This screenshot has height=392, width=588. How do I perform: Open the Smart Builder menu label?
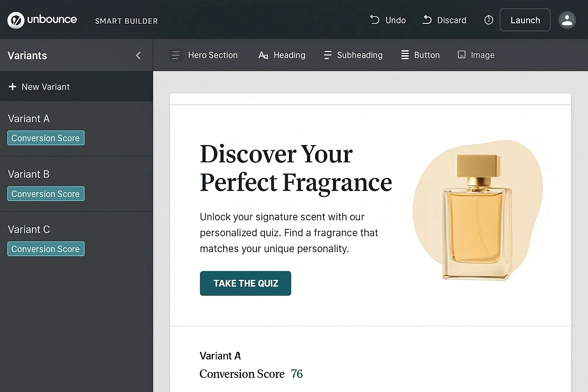point(126,21)
